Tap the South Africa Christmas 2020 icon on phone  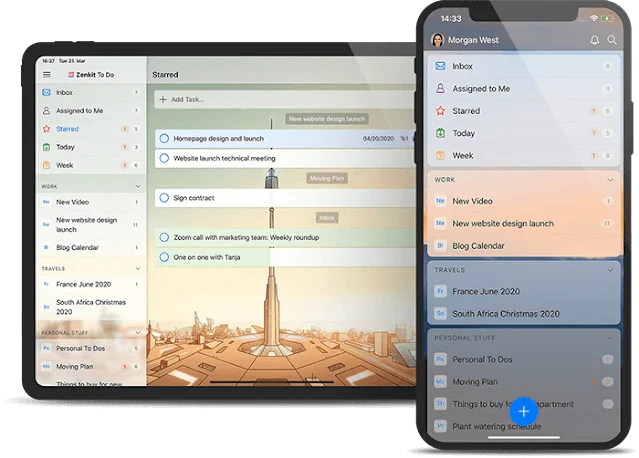pyautogui.click(x=440, y=314)
